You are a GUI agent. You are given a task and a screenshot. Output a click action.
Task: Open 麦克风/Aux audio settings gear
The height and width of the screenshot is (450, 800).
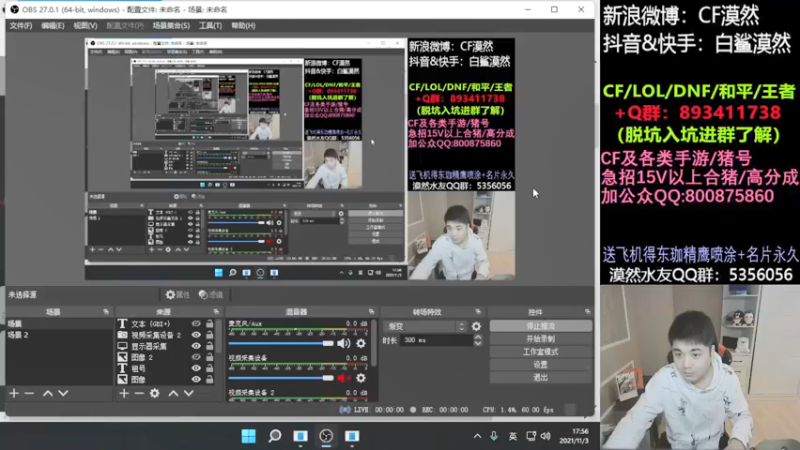(361, 343)
